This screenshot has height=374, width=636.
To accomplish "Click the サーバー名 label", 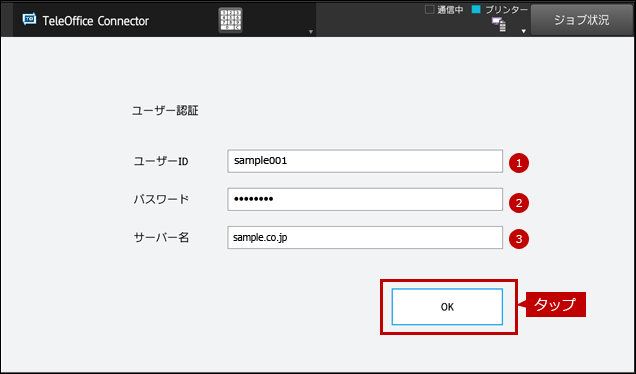I will pos(161,237).
